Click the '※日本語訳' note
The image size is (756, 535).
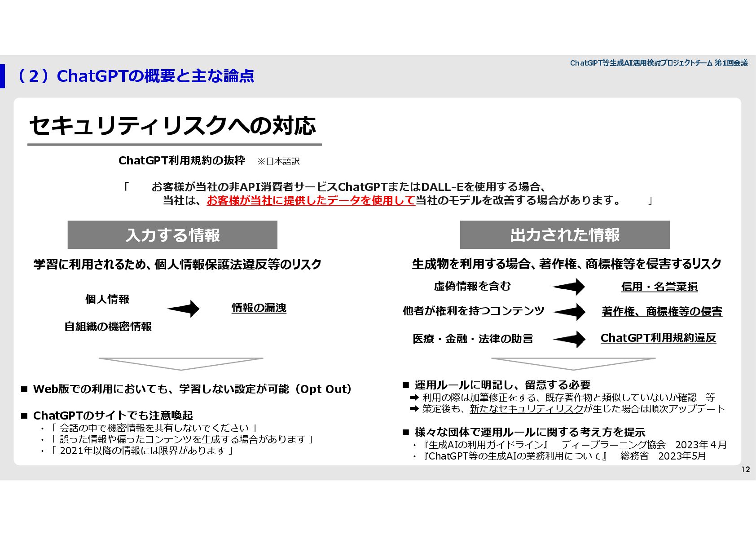click(278, 161)
